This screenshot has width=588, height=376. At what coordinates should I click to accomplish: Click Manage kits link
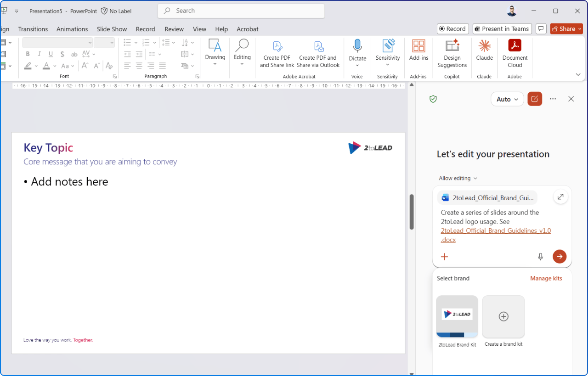coord(546,278)
